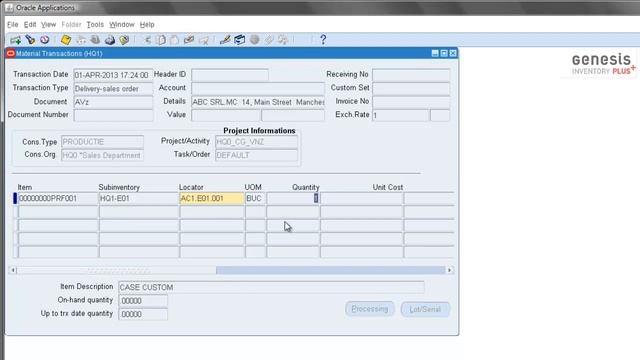The image size is (640, 360).
Task: Click the Document Number field
Action: (113, 116)
